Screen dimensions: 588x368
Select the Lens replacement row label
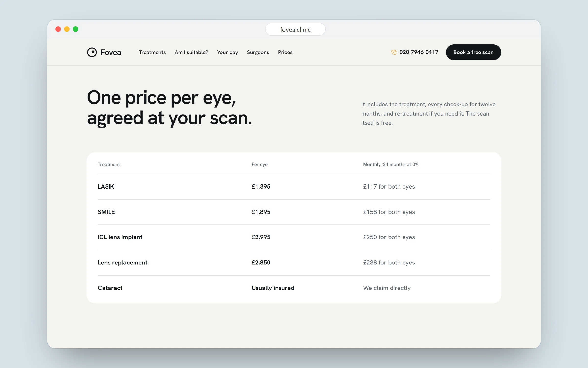pyautogui.click(x=122, y=263)
